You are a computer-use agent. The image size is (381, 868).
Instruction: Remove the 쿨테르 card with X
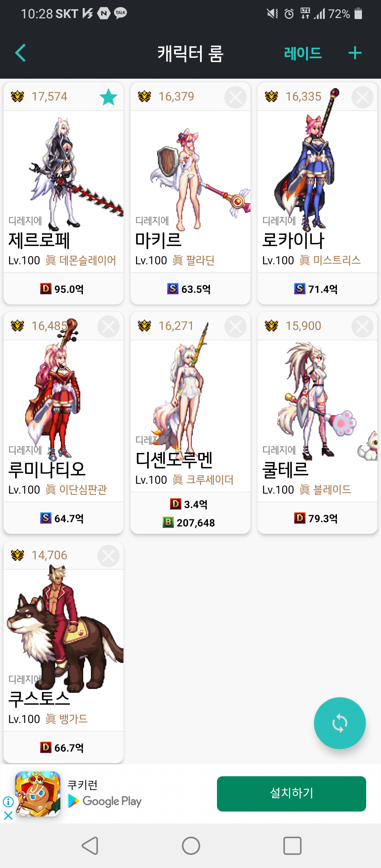click(x=362, y=326)
